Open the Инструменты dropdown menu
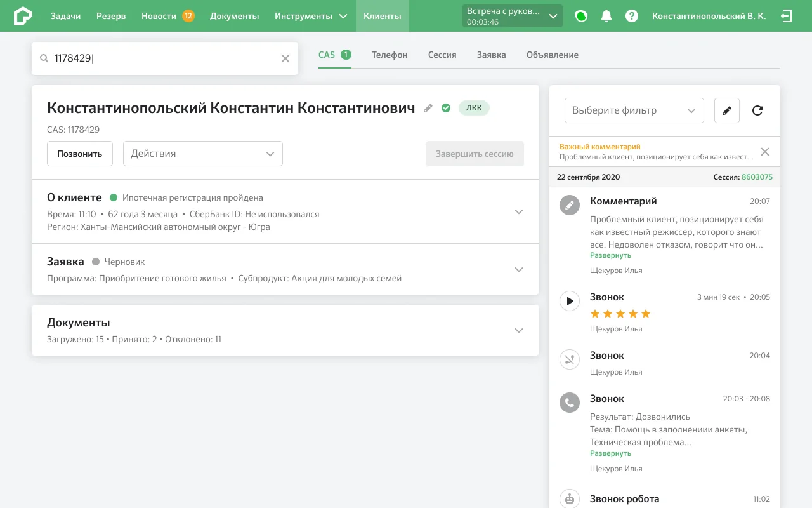812x508 pixels. pyautogui.click(x=311, y=16)
